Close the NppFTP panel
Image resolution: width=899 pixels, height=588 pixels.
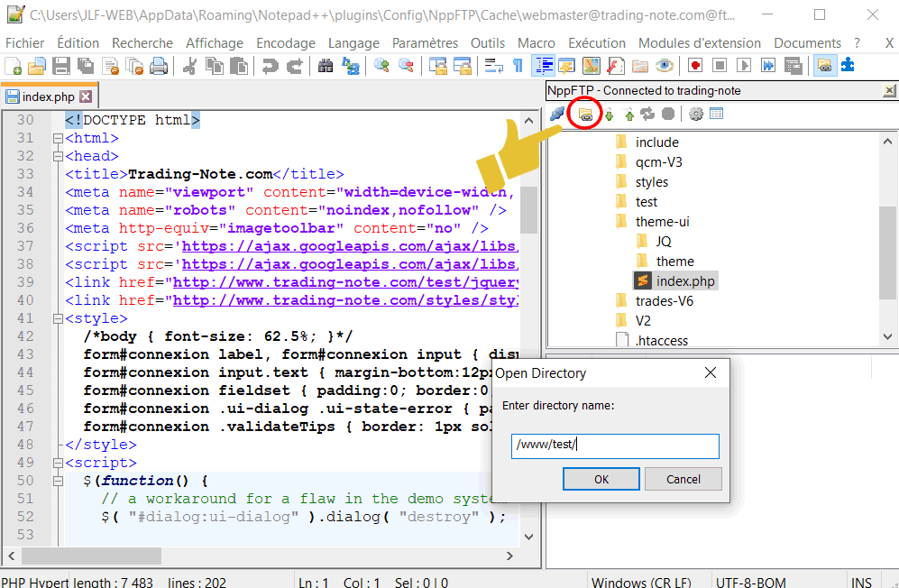pyautogui.click(x=889, y=91)
